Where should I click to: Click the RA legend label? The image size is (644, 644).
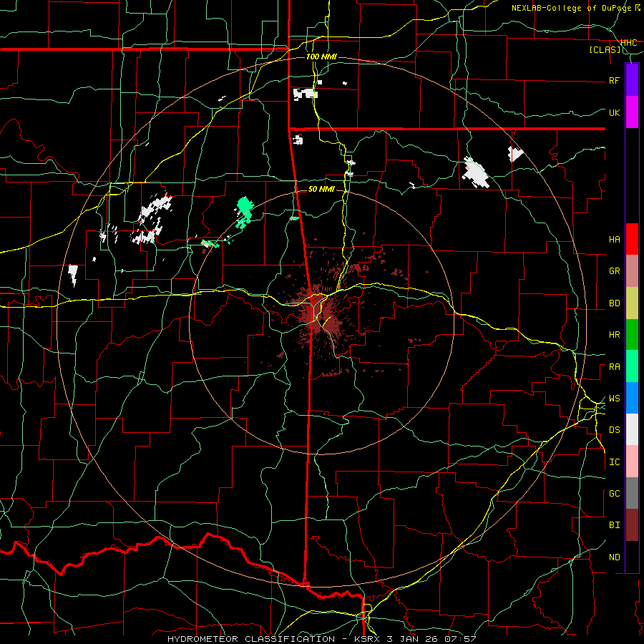[614, 367]
